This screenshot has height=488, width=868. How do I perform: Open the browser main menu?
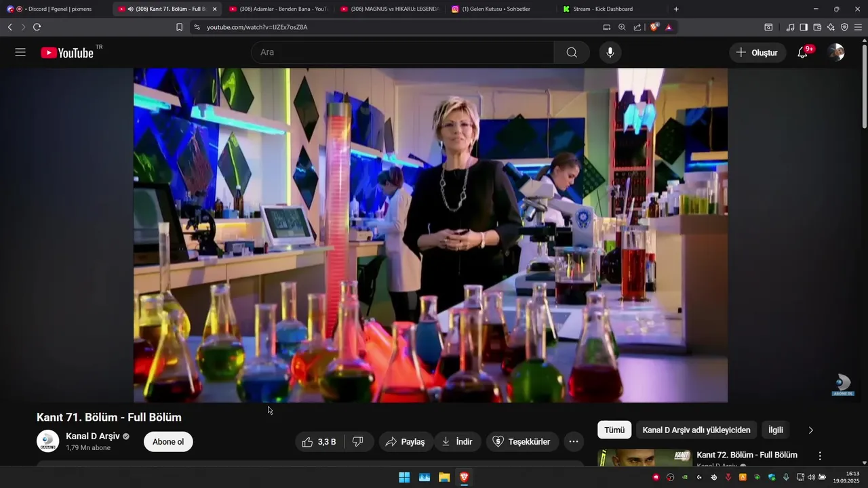[x=858, y=27]
